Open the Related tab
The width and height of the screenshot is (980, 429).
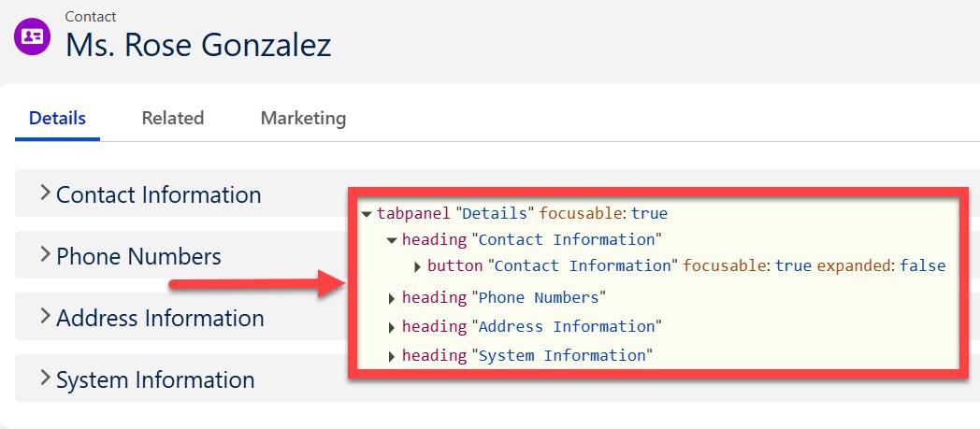tap(172, 118)
